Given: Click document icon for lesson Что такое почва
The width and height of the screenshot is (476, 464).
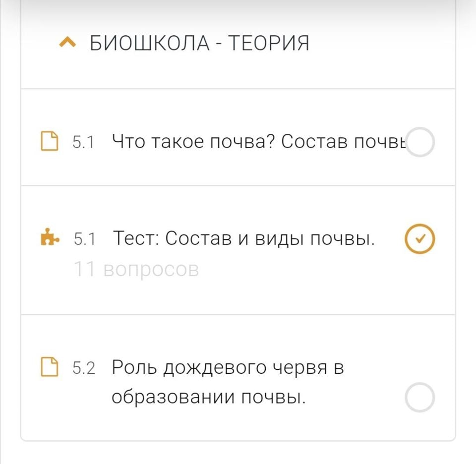Looking at the screenshot, I should tap(49, 142).
